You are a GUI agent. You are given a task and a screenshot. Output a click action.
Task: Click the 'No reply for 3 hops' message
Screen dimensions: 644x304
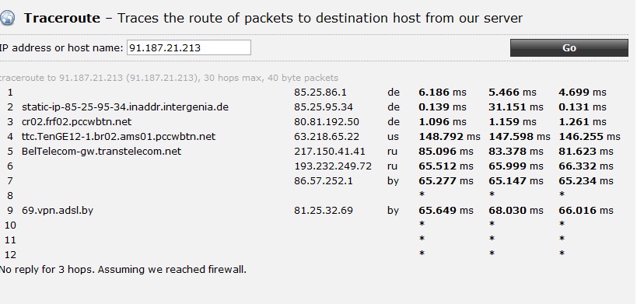click(123, 270)
